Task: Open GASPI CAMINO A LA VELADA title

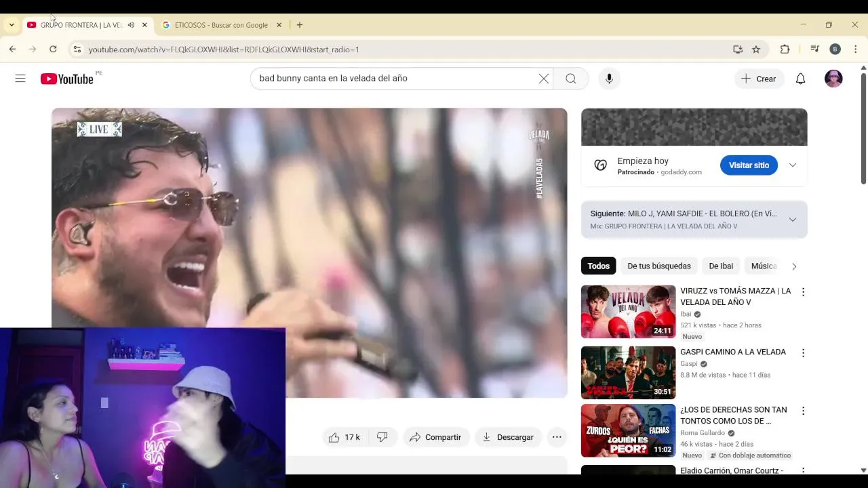Action: [x=733, y=352]
